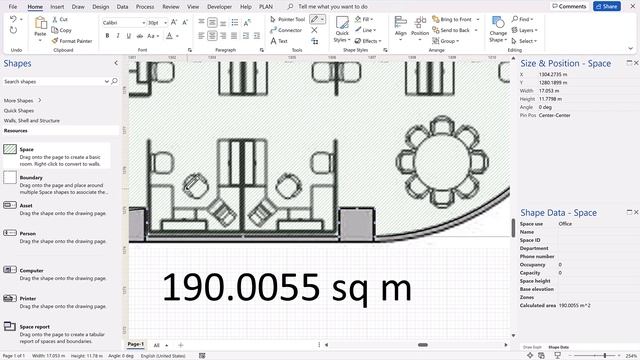This screenshot has width=640, height=360.
Task: Select the Printer shape icon
Action: click(x=10, y=298)
